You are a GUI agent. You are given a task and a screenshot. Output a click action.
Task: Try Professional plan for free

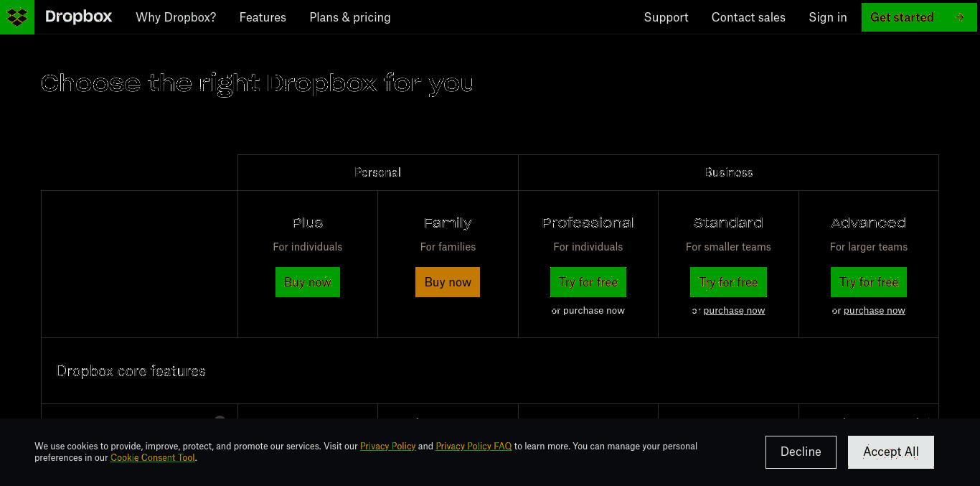pos(588,282)
